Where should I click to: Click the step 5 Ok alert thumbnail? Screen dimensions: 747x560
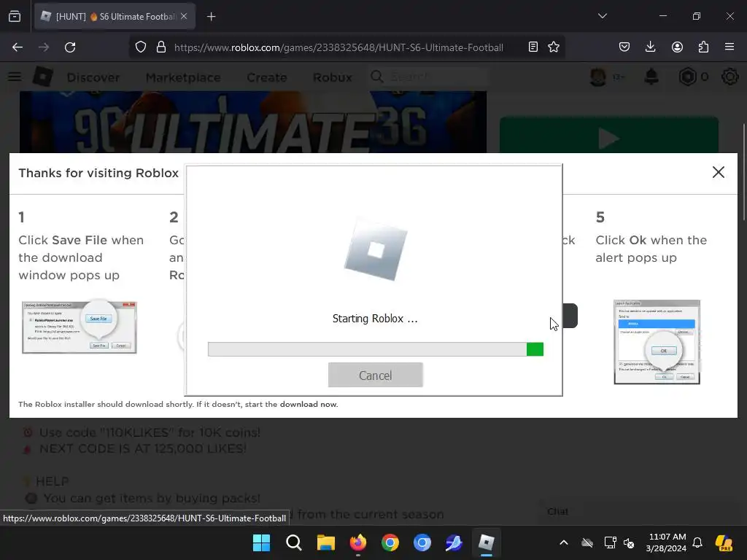click(x=657, y=342)
